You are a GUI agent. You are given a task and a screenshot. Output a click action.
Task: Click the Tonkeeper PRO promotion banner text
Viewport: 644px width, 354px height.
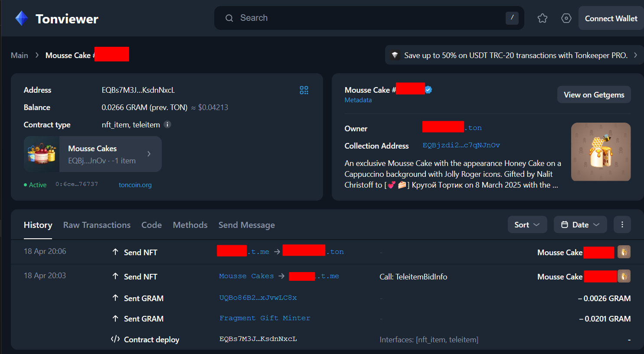coord(516,55)
